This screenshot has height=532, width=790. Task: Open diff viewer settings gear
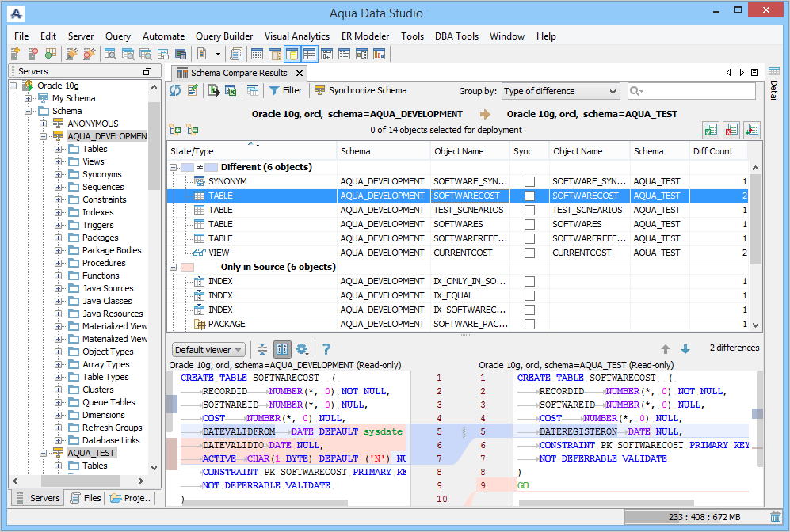click(x=302, y=349)
